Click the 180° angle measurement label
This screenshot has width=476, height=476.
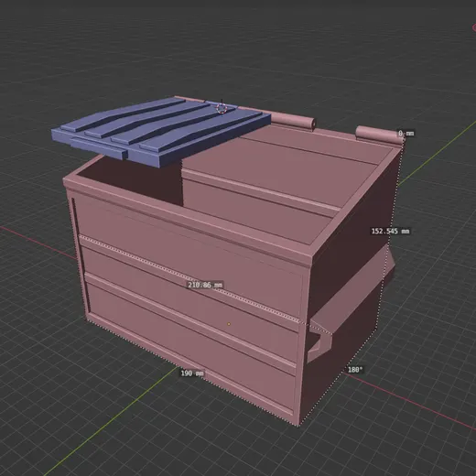click(355, 370)
